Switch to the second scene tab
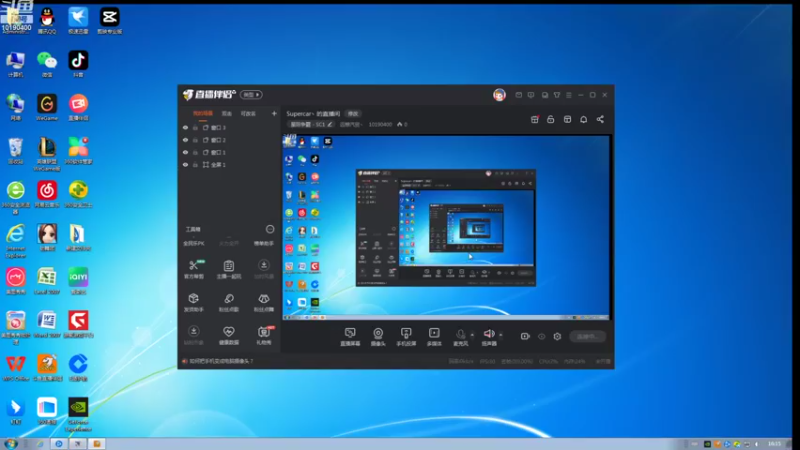 [x=227, y=113]
